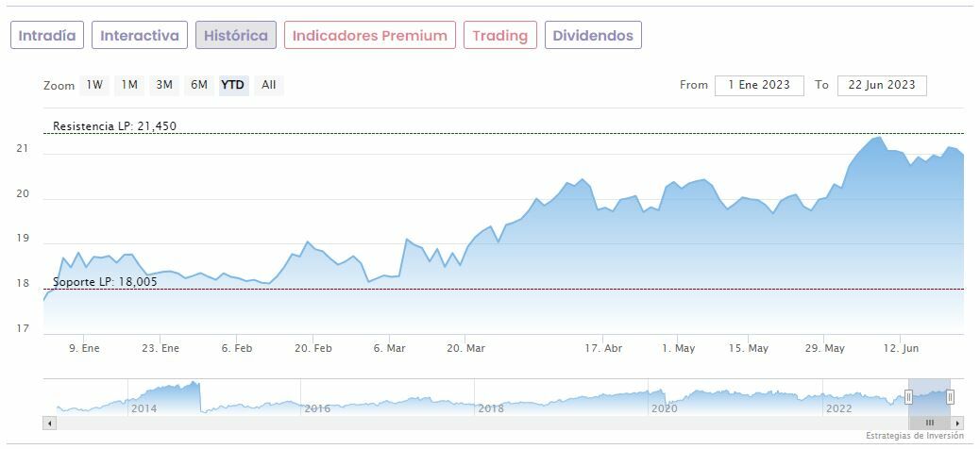This screenshot has width=980, height=449.
Task: Show All historical data range
Action: coord(269,85)
